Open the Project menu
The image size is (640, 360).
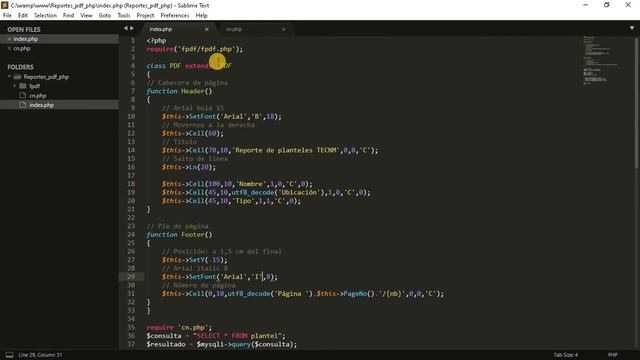pos(145,16)
